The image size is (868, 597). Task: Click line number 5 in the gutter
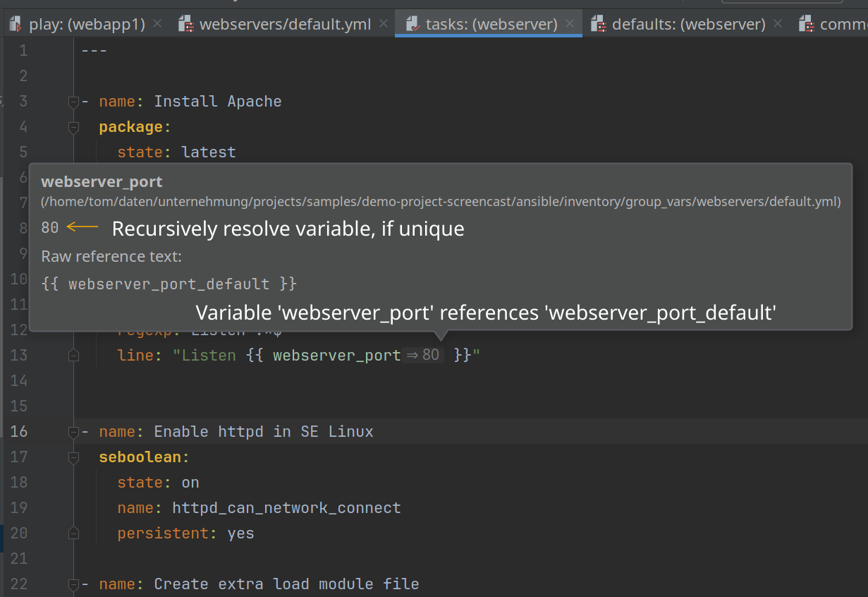tap(23, 152)
